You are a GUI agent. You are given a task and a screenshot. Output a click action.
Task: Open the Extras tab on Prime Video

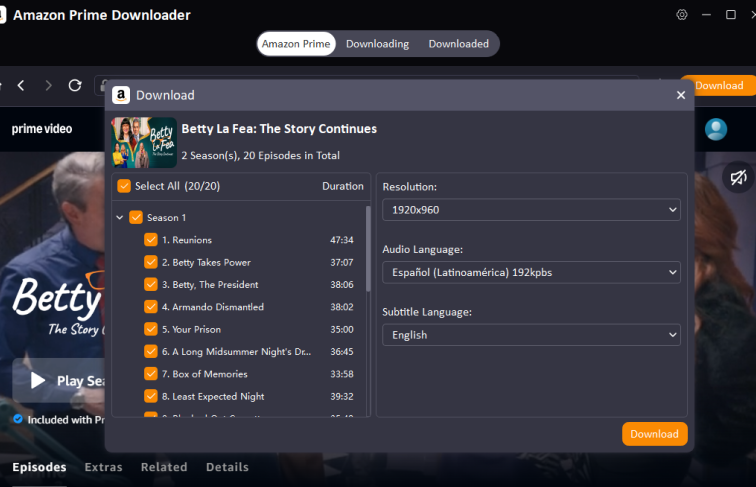point(103,467)
